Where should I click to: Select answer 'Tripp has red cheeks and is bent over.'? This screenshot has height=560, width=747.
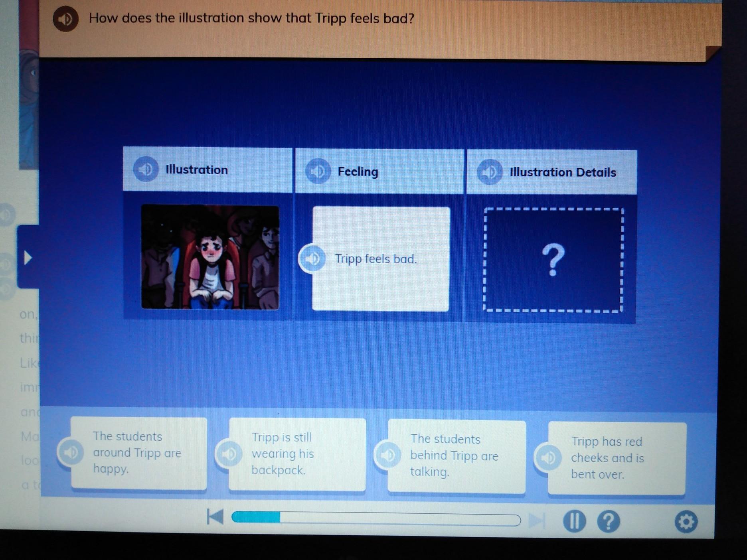(x=617, y=458)
